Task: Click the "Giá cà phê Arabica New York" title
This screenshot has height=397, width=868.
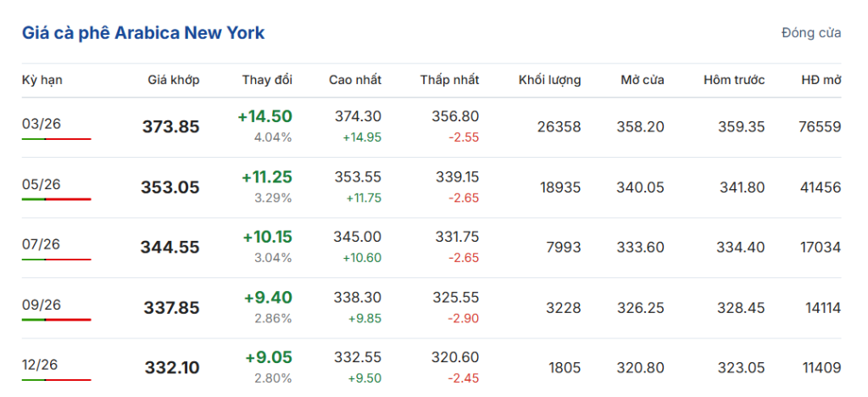Action: click(143, 33)
